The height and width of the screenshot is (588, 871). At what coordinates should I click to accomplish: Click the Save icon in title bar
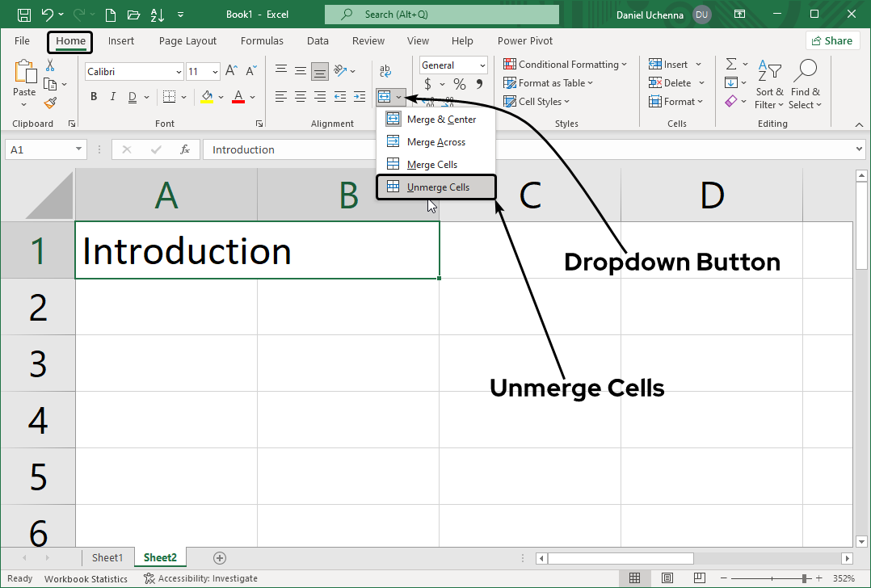point(24,15)
